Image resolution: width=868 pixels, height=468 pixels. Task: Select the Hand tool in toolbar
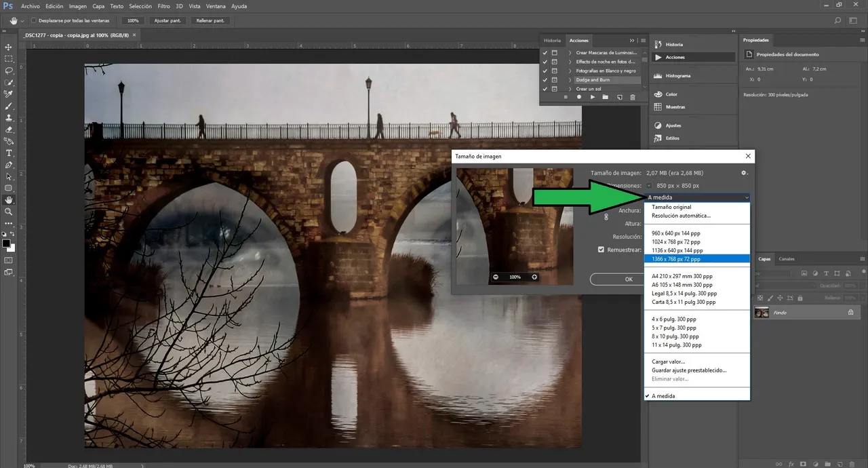[9, 200]
